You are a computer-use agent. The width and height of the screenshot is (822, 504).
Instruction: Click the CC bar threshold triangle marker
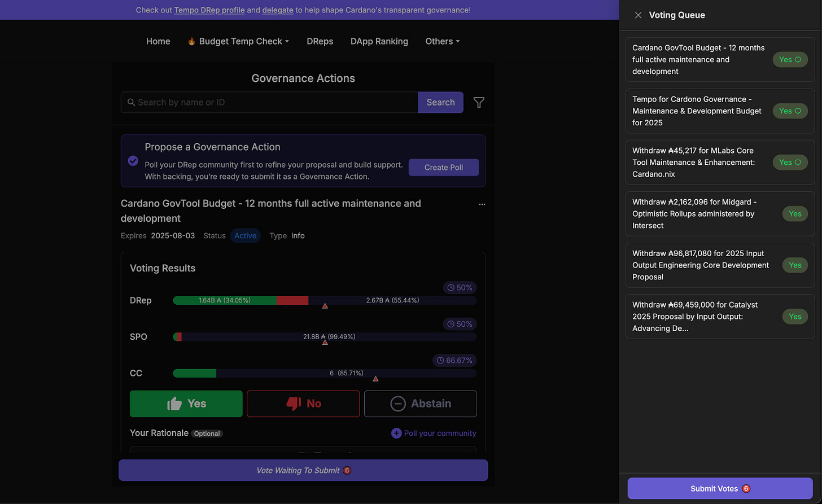(375, 379)
